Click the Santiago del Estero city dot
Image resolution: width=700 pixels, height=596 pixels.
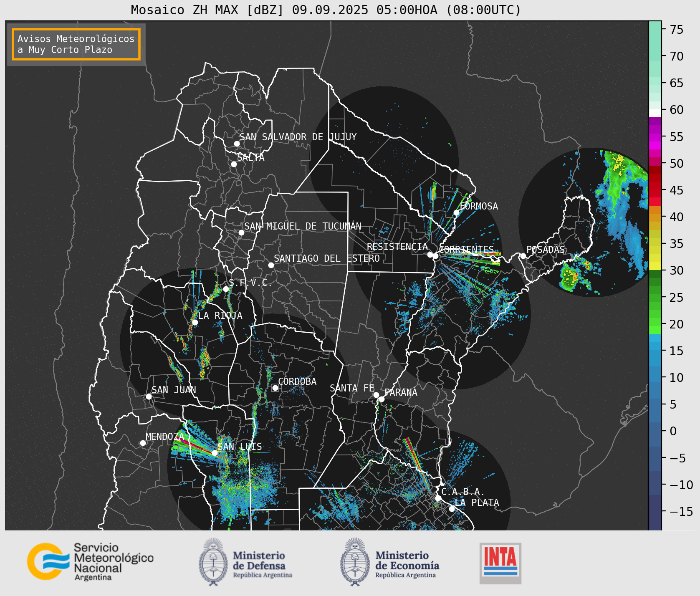click(271, 265)
